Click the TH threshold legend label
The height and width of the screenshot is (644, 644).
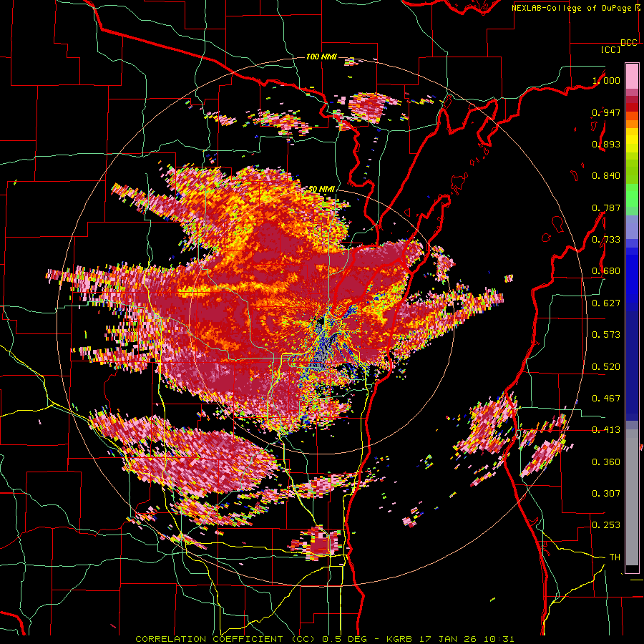coord(615,557)
